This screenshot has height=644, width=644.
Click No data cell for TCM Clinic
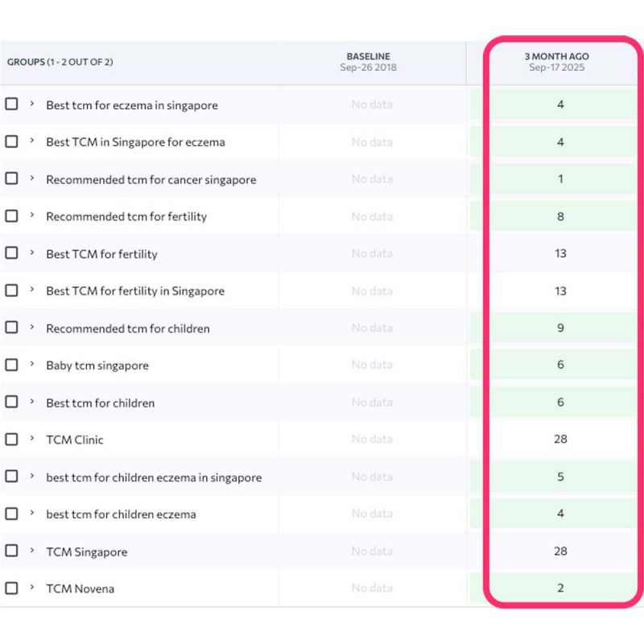[372, 440]
